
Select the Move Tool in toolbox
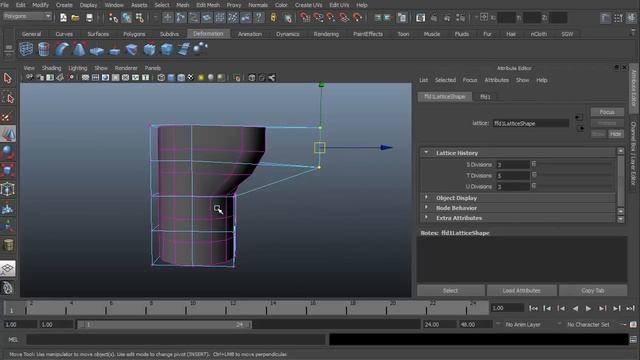(x=8, y=134)
